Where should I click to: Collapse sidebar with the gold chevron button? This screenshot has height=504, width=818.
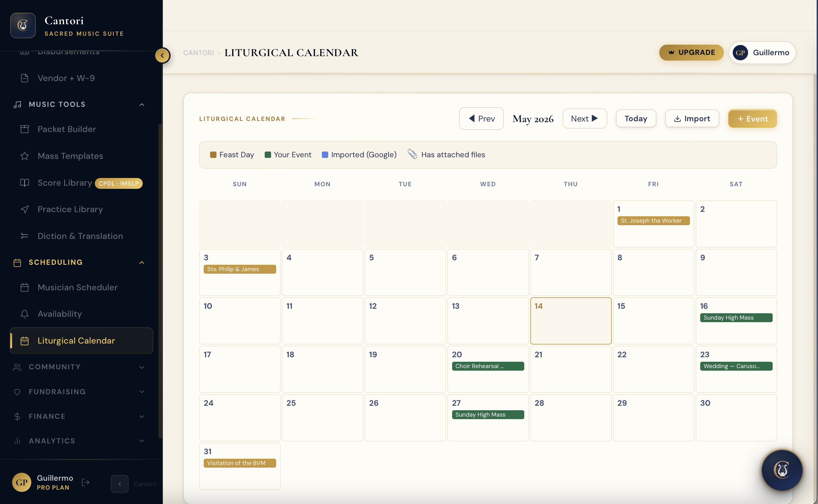click(163, 55)
